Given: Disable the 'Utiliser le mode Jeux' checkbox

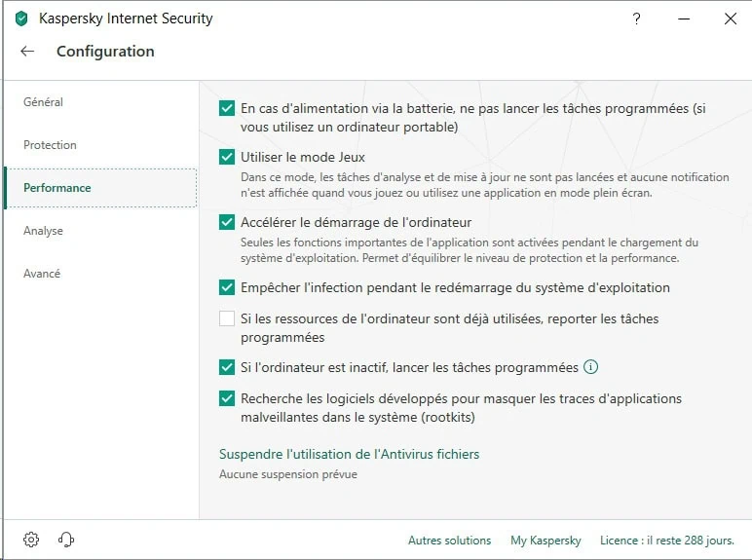Looking at the screenshot, I should click(227, 157).
